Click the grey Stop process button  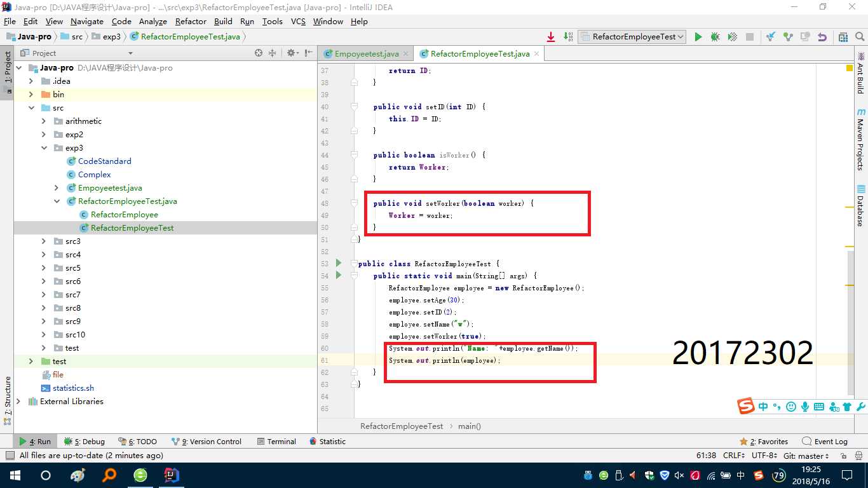(750, 37)
